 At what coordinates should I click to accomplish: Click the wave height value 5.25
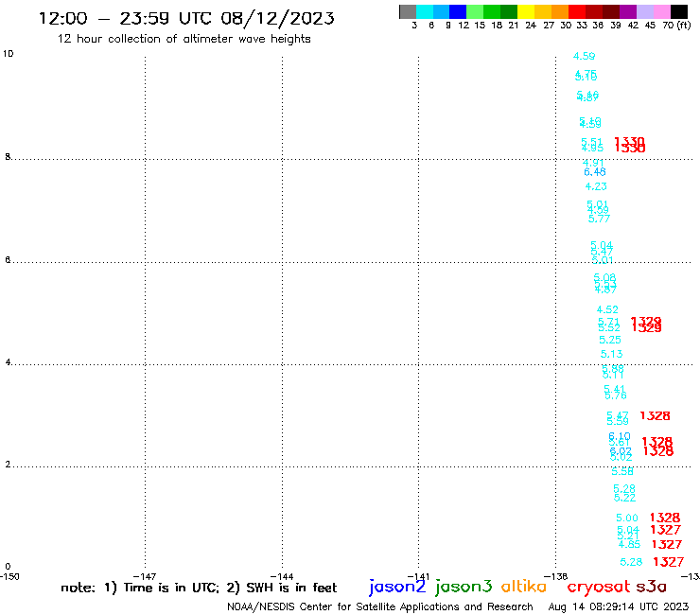(x=610, y=340)
